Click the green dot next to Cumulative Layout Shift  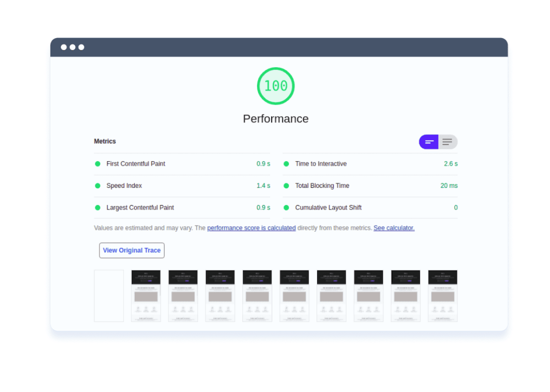[x=286, y=207]
